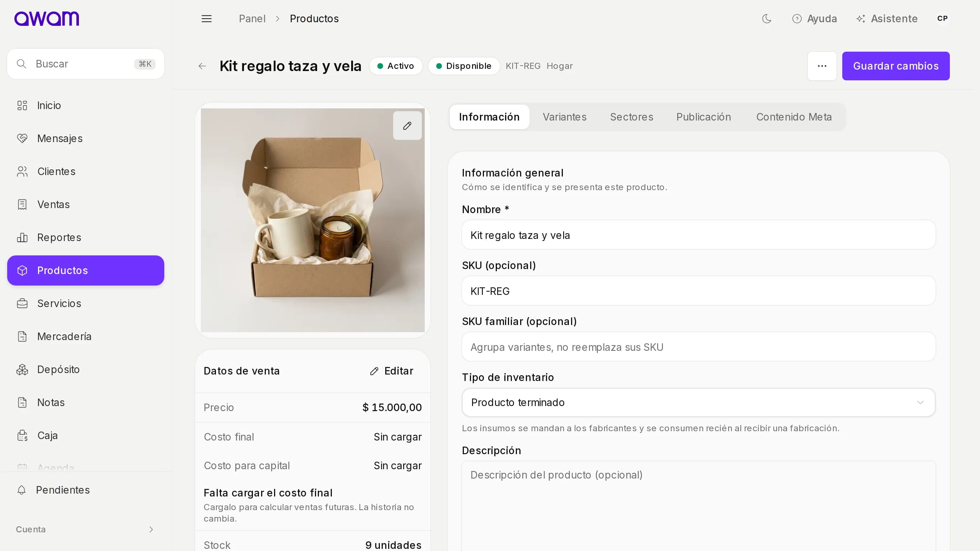Image resolution: width=980 pixels, height=551 pixels.
Task: Open Servicios section
Action: (86, 303)
